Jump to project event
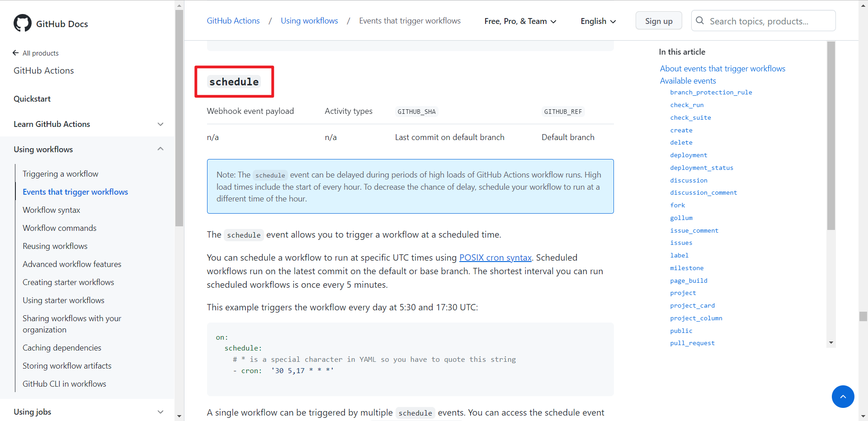The image size is (868, 421). pyautogui.click(x=683, y=293)
